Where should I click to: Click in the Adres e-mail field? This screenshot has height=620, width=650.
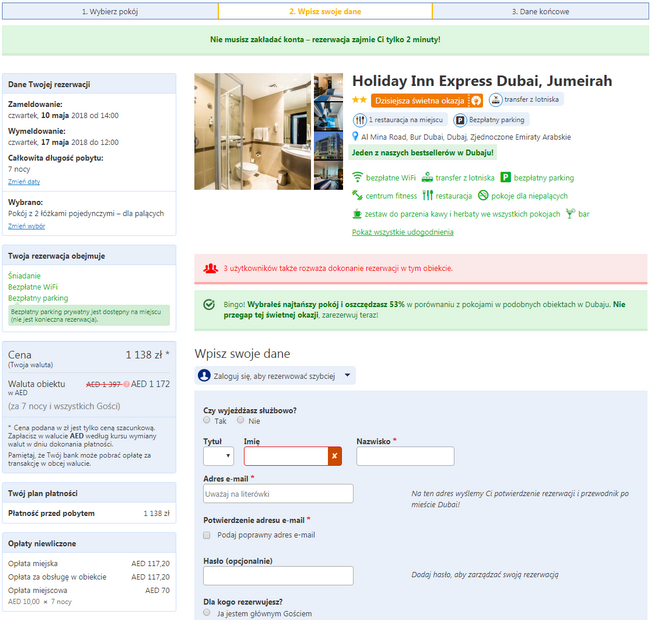coord(278,494)
